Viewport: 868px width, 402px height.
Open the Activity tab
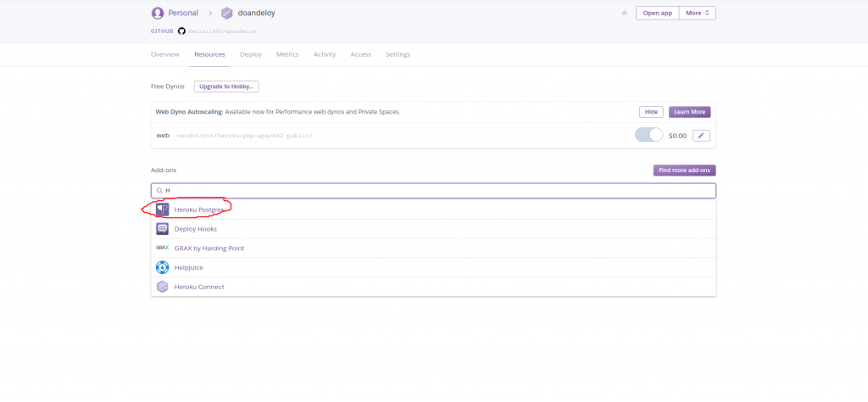pyautogui.click(x=325, y=54)
